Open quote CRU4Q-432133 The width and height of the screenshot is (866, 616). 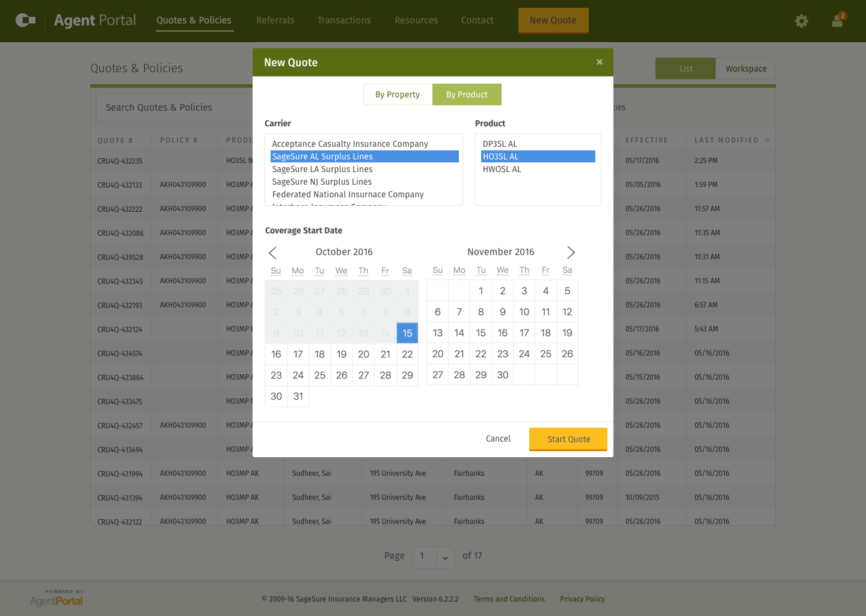[120, 185]
